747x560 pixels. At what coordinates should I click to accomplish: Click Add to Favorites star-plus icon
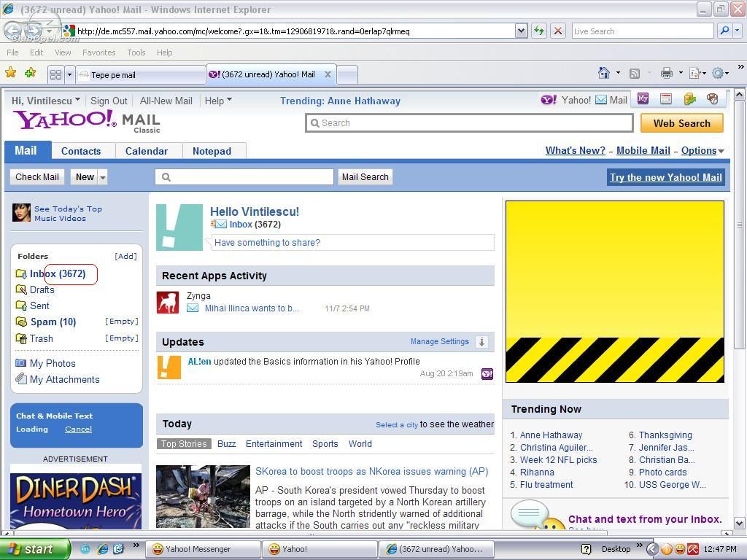pos(31,73)
